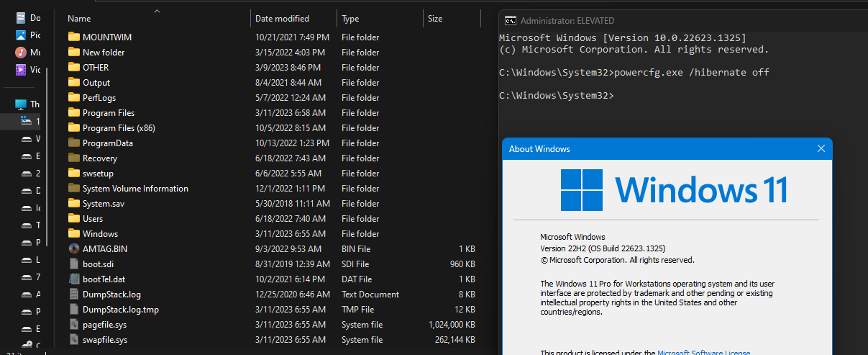The image size is (868, 355).
Task: Click the TMP File type cell
Action: click(x=357, y=309)
